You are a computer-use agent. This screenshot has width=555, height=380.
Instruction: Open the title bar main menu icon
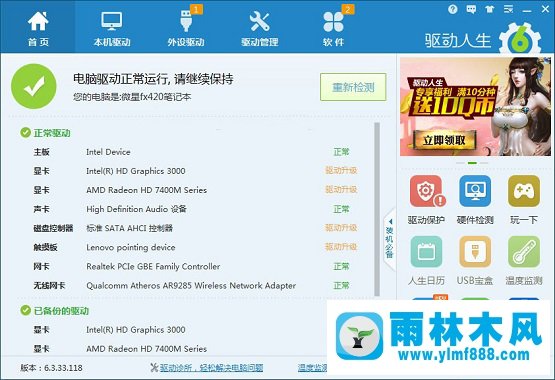(x=508, y=9)
